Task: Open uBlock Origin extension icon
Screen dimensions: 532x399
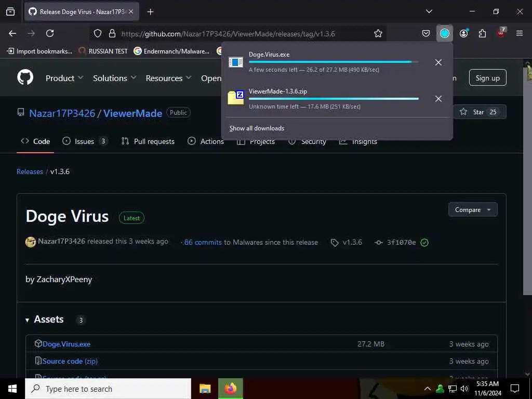Action: (x=501, y=33)
